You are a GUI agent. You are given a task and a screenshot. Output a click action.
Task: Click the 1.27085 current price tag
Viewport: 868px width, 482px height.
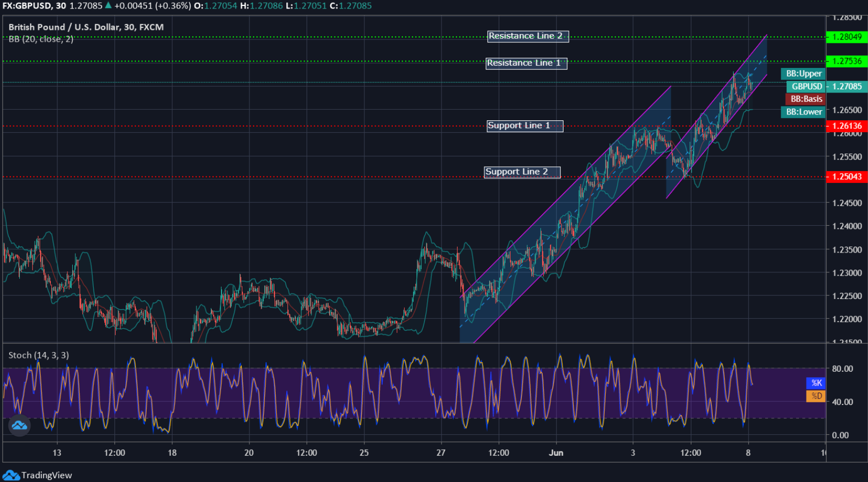847,86
